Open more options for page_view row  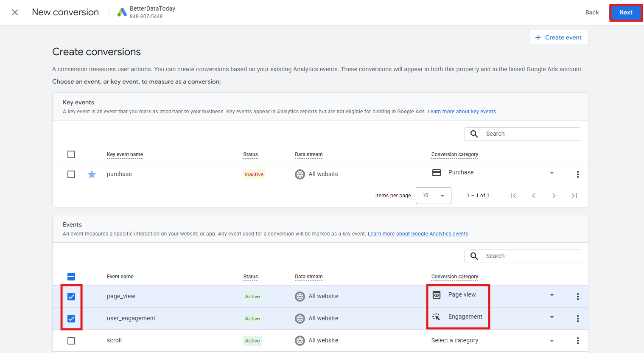click(578, 297)
